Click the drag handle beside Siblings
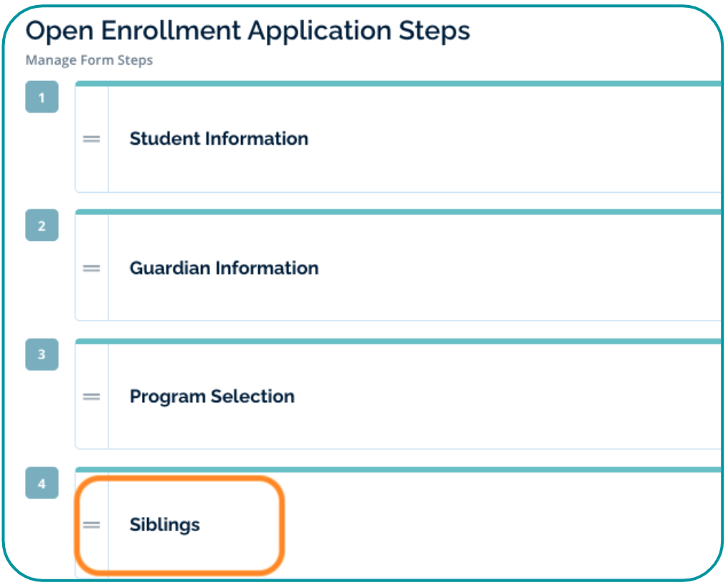 tap(91, 525)
